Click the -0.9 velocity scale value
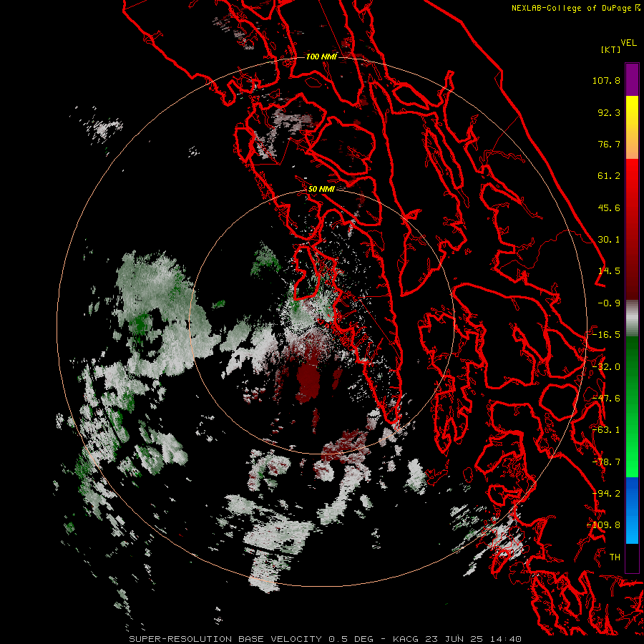This screenshot has height=644, width=644. (x=609, y=303)
